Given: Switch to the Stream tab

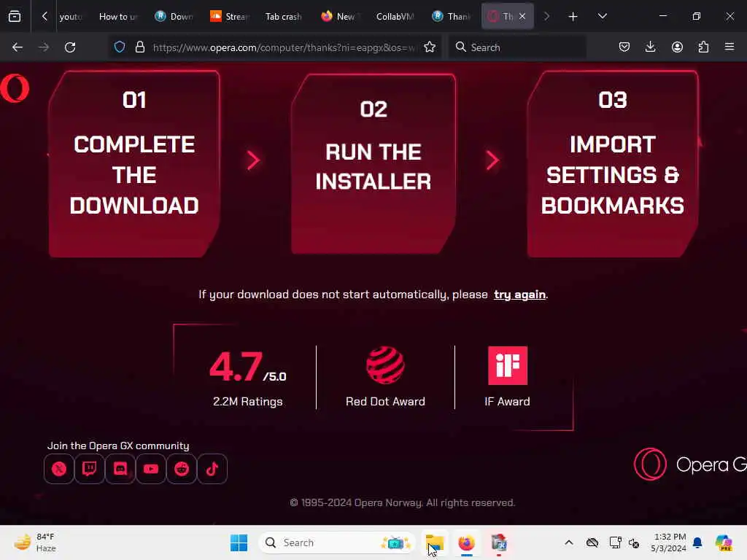Looking at the screenshot, I should tap(230, 17).
